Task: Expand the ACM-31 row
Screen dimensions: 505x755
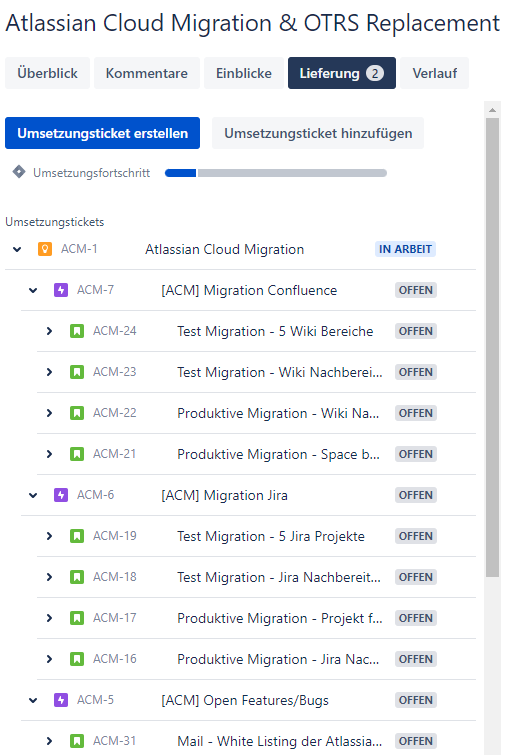Action: point(49,741)
